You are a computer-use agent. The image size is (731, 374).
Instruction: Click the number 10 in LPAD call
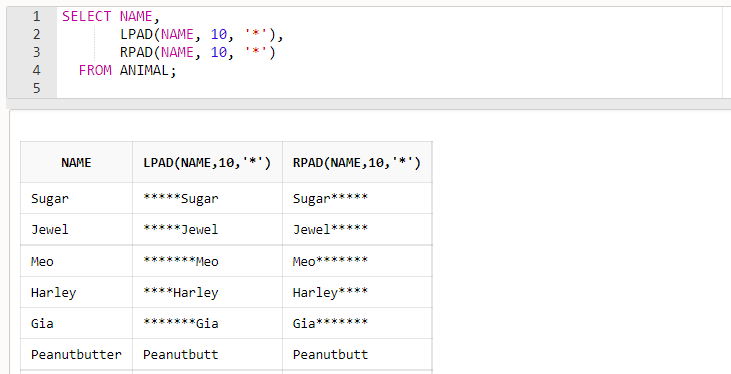click(219, 34)
